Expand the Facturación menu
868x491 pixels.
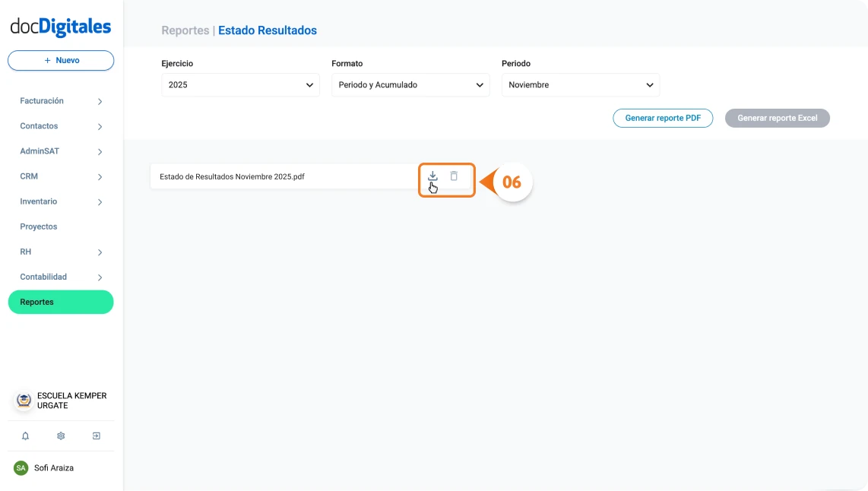click(x=61, y=101)
